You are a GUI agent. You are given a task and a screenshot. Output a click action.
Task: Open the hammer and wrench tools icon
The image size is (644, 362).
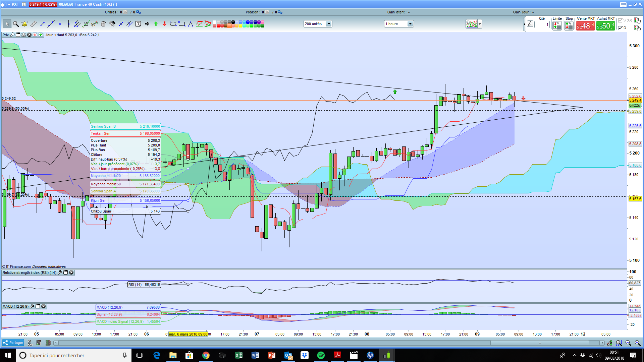click(x=112, y=24)
